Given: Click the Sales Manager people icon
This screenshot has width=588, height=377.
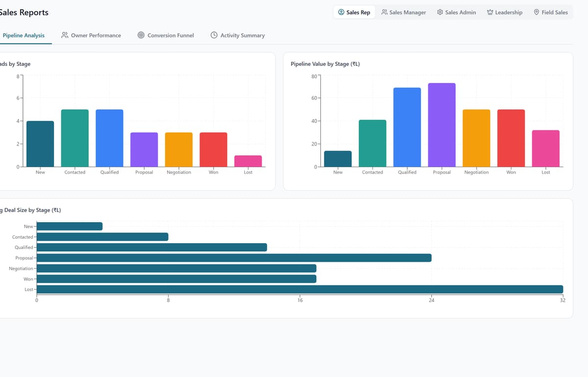Looking at the screenshot, I should tap(384, 12).
